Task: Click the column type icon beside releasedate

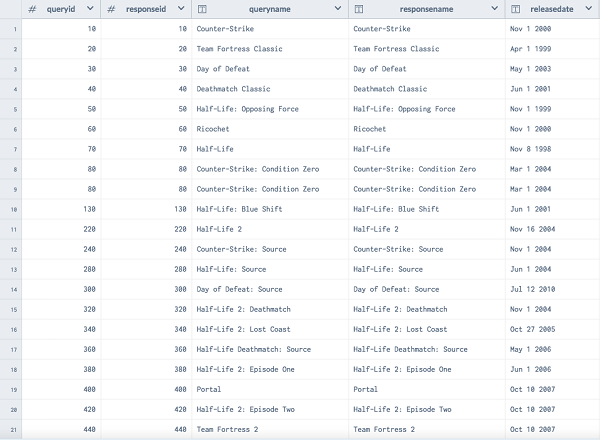Action: (516, 9)
